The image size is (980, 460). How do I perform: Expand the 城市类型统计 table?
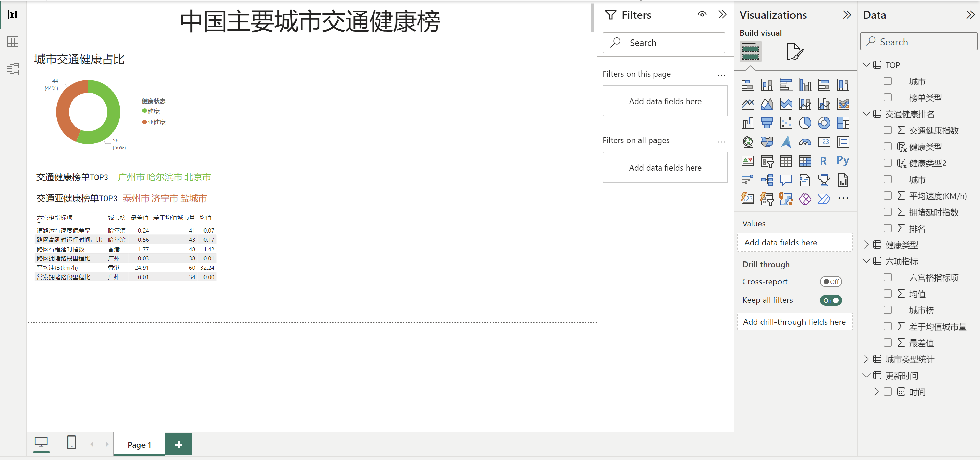866,359
